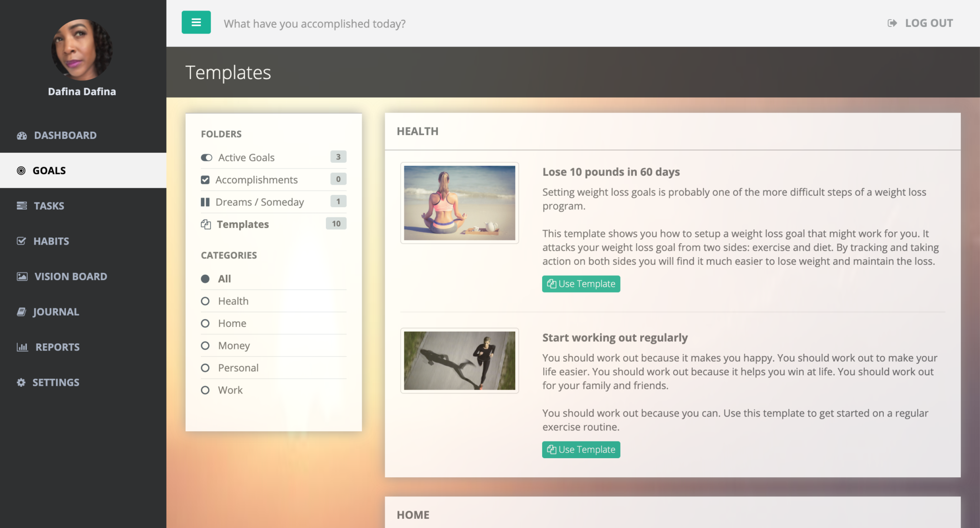Click the Accomplishments count badge 0
980x528 pixels.
tap(338, 179)
